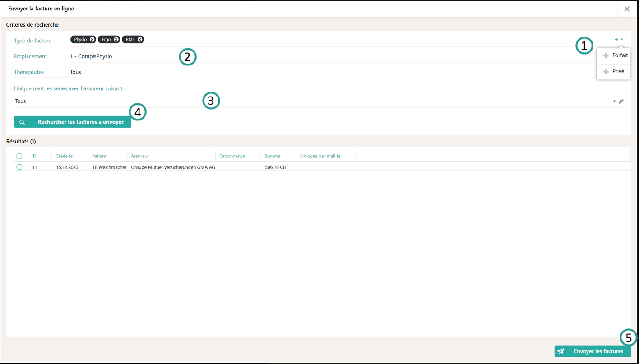Viewport: 639px width, 364px height.
Task: Close the Envoyer la facture dialog
Action: (x=627, y=9)
